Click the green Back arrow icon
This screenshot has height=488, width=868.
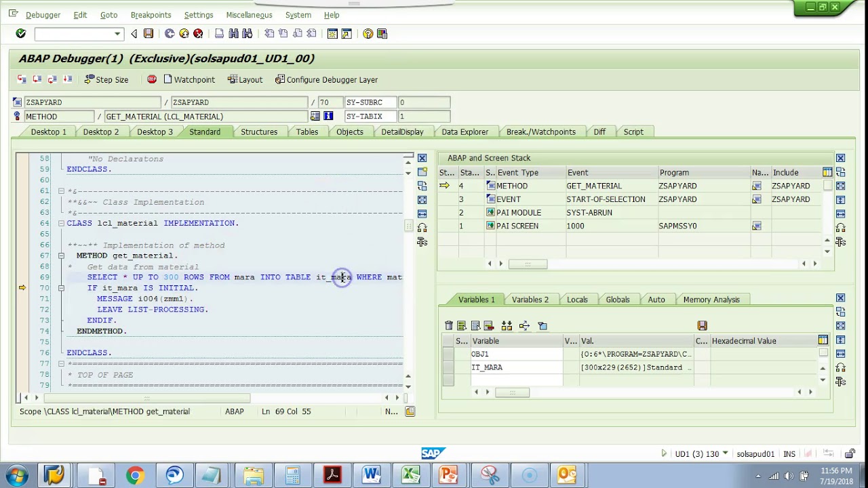coord(170,33)
